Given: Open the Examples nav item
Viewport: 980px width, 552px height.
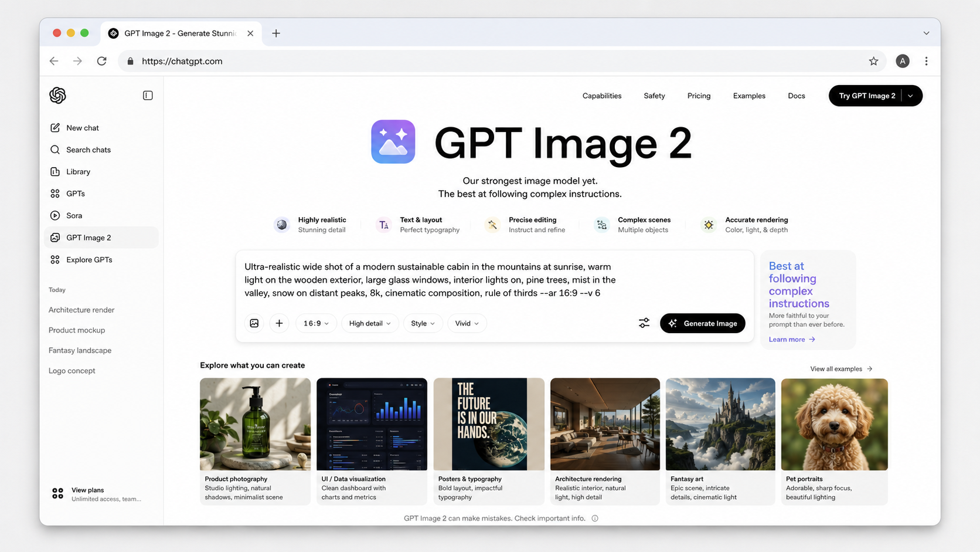Looking at the screenshot, I should tap(749, 96).
